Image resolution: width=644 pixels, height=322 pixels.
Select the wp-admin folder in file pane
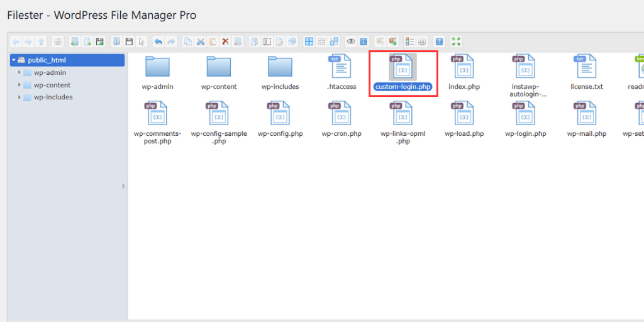[x=158, y=72]
